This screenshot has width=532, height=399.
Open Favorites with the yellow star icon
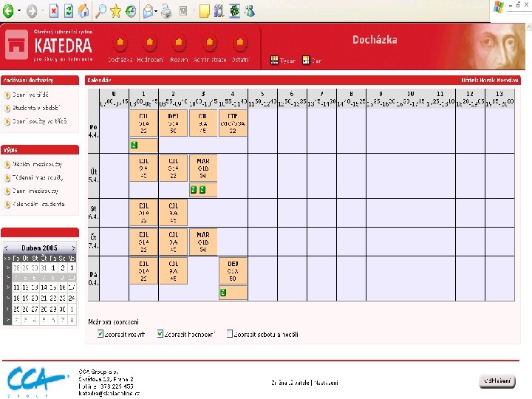click(x=116, y=12)
